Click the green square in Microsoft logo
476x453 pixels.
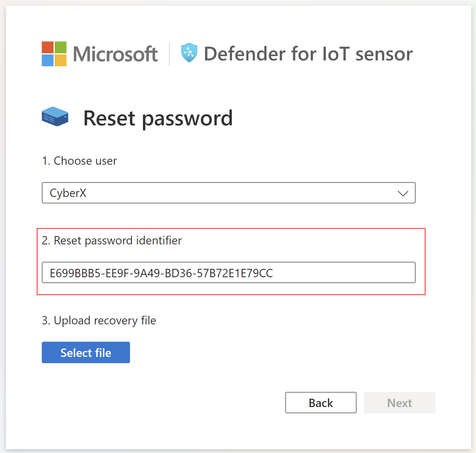tap(61, 47)
